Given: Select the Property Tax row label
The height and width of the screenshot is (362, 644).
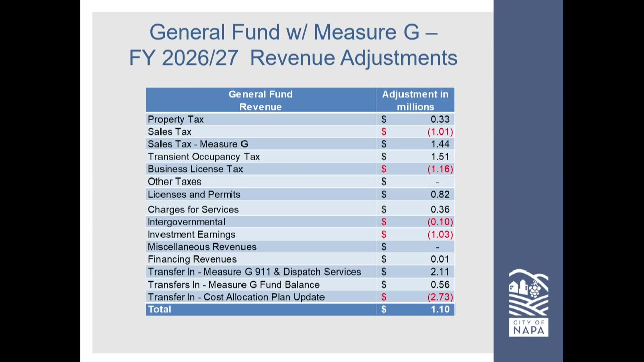Looking at the screenshot, I should pos(176,119).
